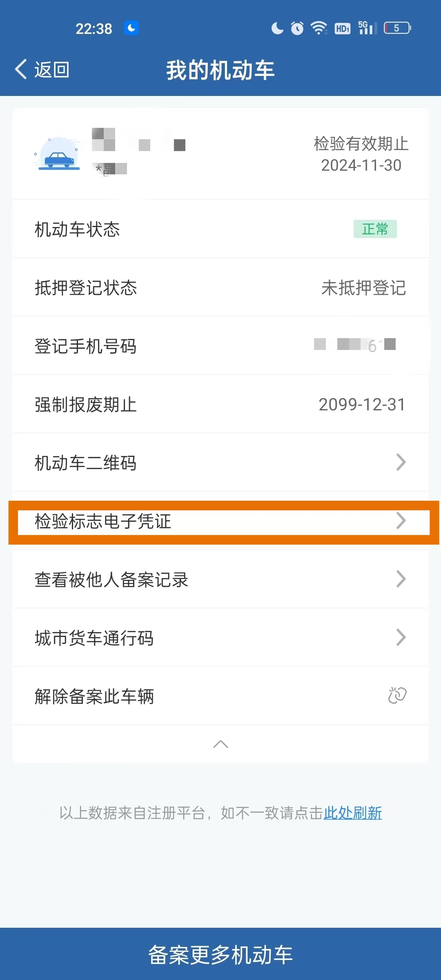This screenshot has height=980, width=441.
Task: Open 检验标志电子凭证 via its chevron
Action: point(401,521)
